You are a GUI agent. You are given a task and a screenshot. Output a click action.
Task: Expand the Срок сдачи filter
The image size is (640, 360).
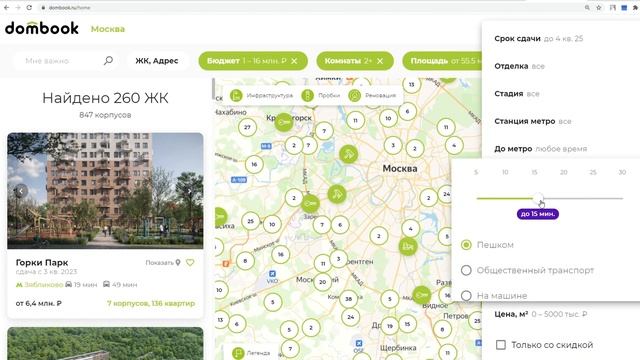539,38
